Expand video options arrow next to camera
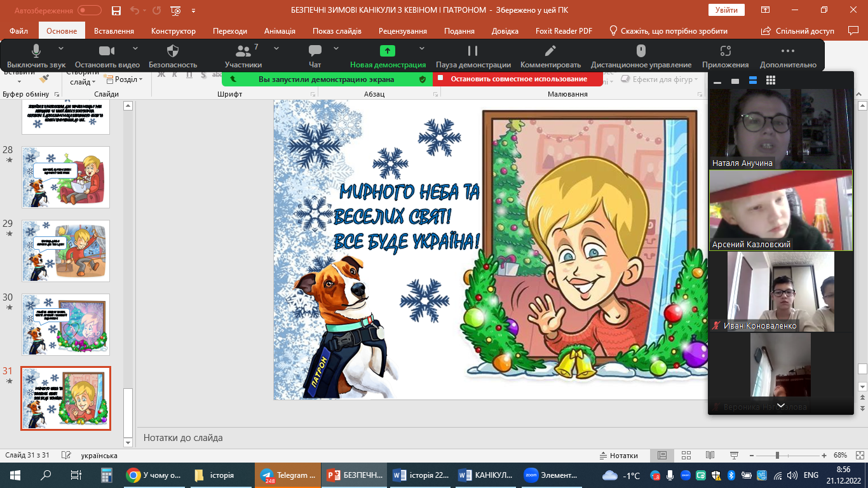The image size is (868, 488). 135,48
